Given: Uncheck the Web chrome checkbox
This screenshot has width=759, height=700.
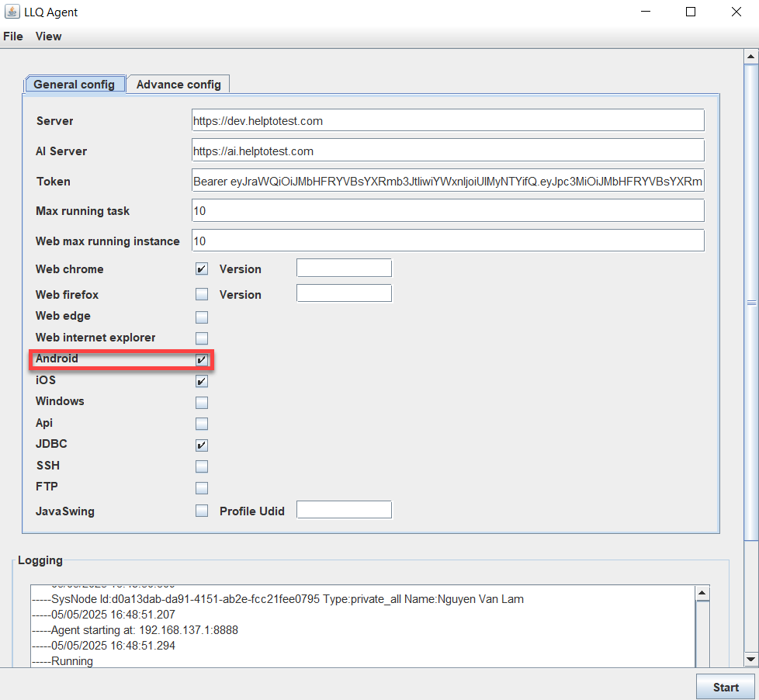Looking at the screenshot, I should pyautogui.click(x=202, y=269).
